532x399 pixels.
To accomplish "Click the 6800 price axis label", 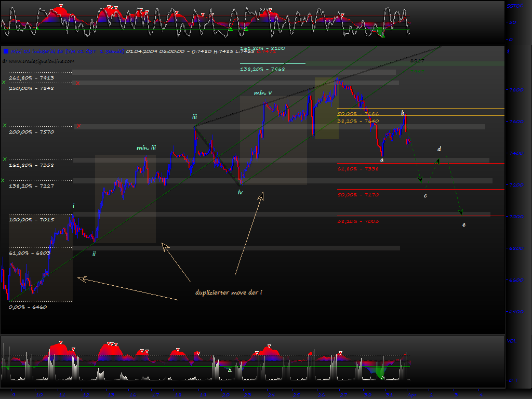I will [516, 248].
